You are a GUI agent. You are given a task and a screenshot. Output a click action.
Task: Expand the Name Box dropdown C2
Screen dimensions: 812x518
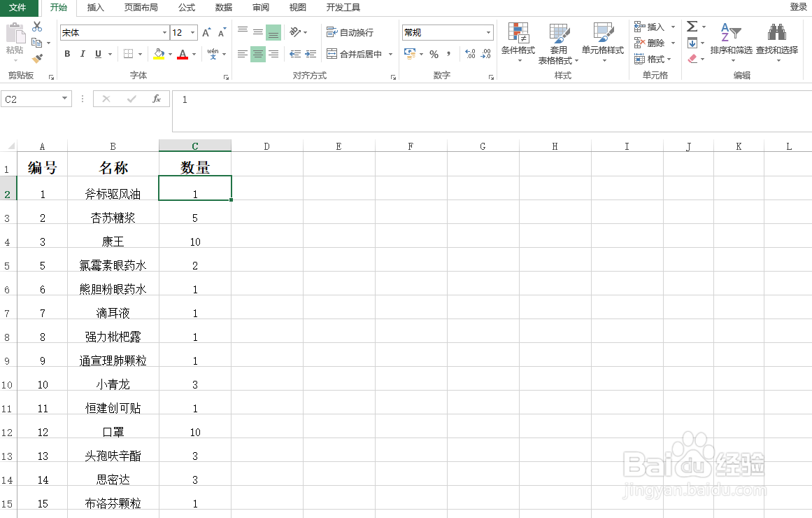(65, 99)
